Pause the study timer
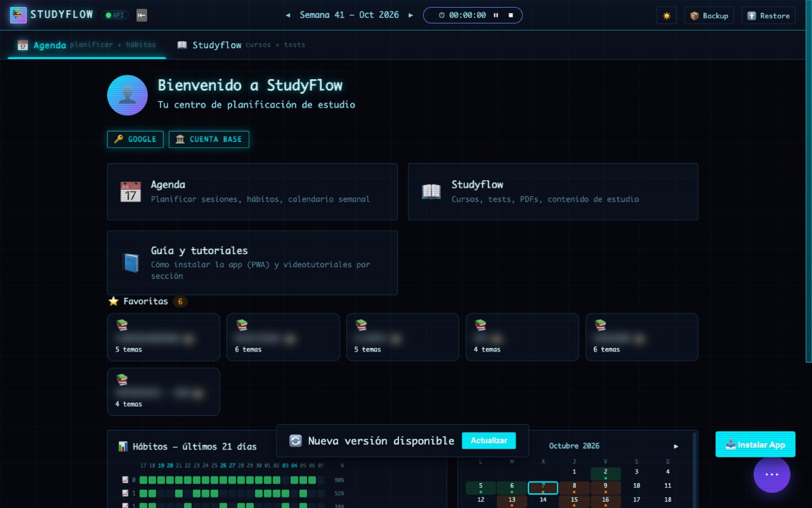This screenshot has height=508, width=812. [496, 15]
